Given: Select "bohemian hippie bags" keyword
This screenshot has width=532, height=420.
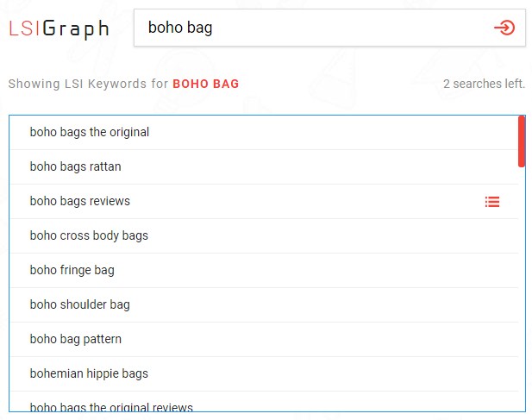Looking at the screenshot, I should tap(89, 373).
